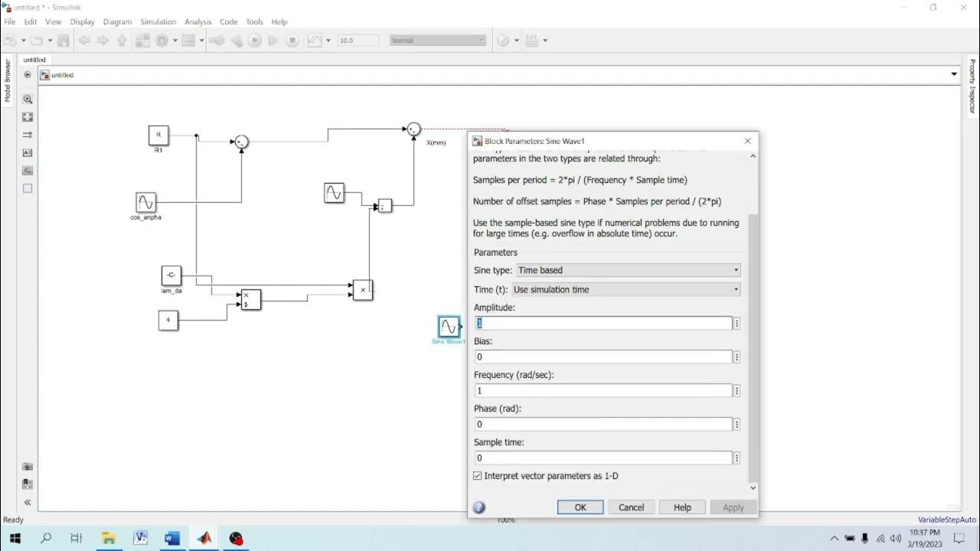Click the Image palette icon
Image resolution: width=980 pixels, height=551 pixels.
[28, 171]
